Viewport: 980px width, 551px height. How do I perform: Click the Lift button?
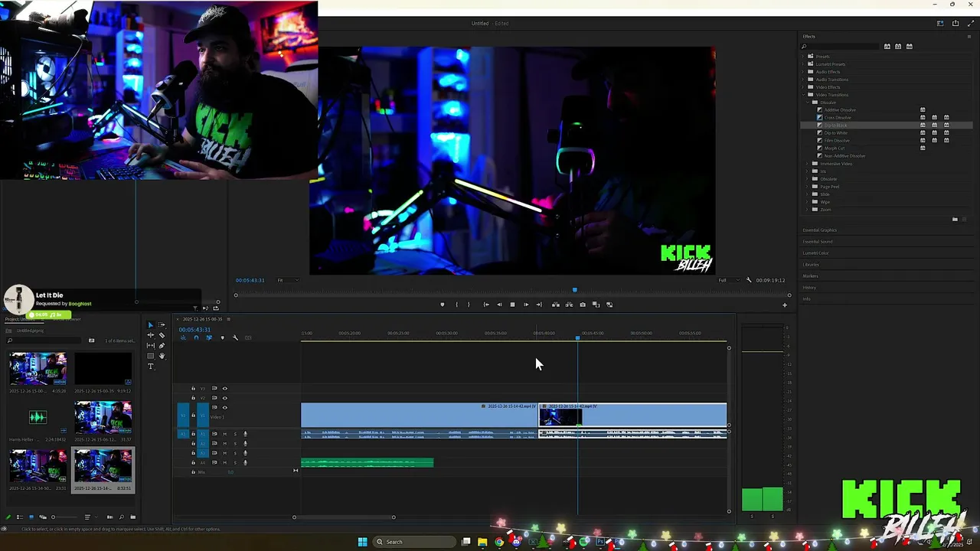point(556,305)
